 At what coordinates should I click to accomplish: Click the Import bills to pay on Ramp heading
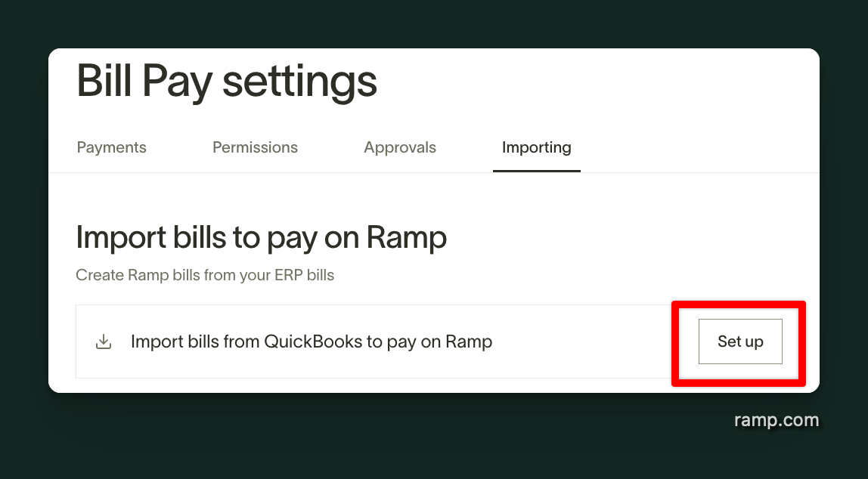pos(261,237)
